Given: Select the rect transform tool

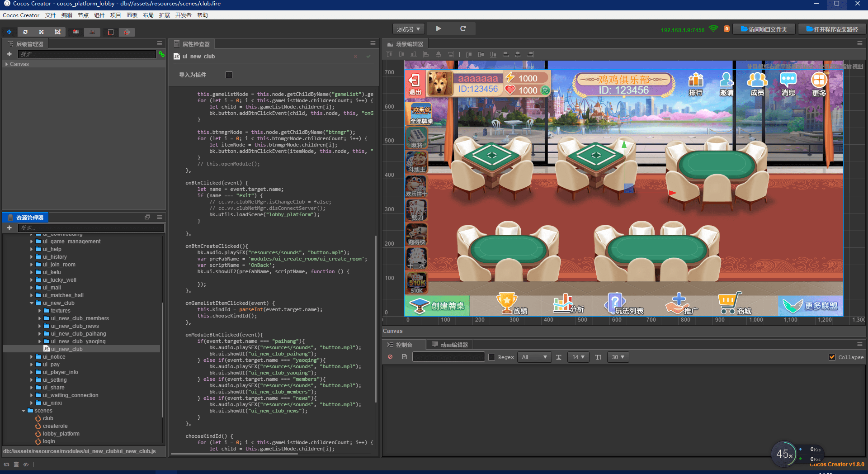Looking at the screenshot, I should pos(57,32).
